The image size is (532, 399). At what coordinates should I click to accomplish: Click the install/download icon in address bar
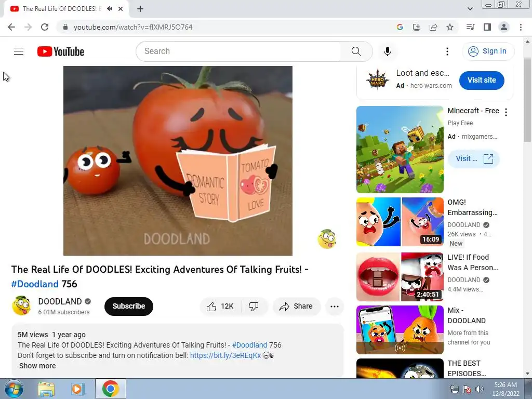(417, 27)
